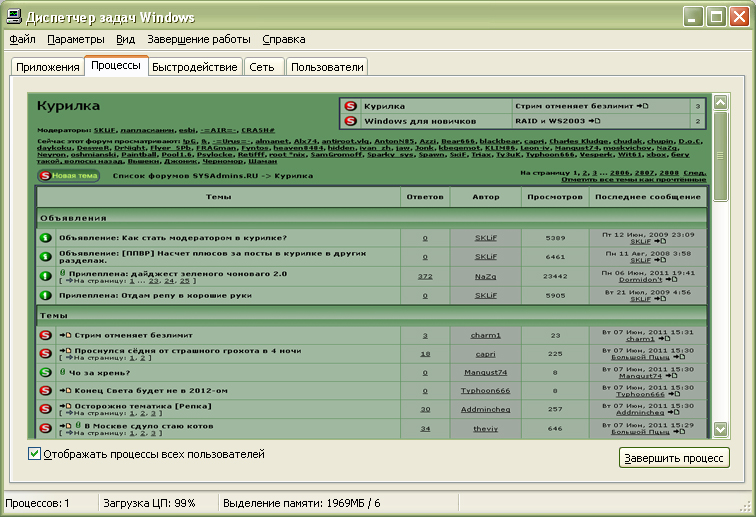Viewport: 756px width, 517px height.
Task: Click the Завершить процесс button
Action: pyautogui.click(x=674, y=458)
